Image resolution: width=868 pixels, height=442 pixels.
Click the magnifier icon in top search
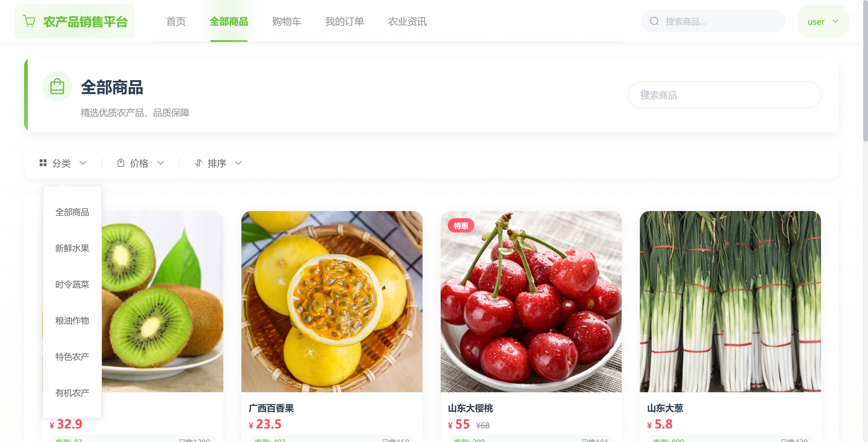point(654,21)
